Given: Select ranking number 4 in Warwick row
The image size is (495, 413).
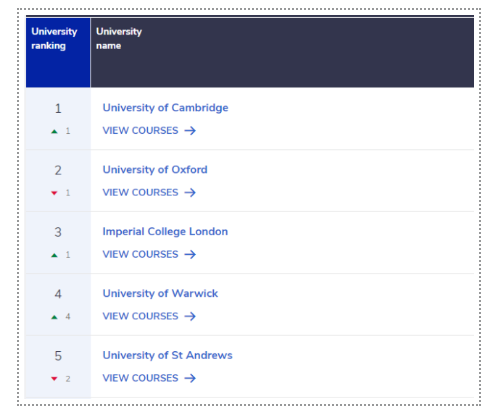Looking at the screenshot, I should tap(58, 294).
